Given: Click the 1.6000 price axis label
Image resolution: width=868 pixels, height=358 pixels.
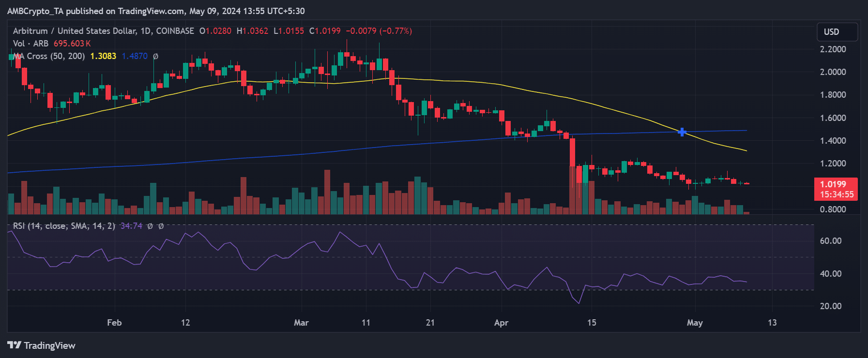Looking at the screenshot, I should [833, 118].
